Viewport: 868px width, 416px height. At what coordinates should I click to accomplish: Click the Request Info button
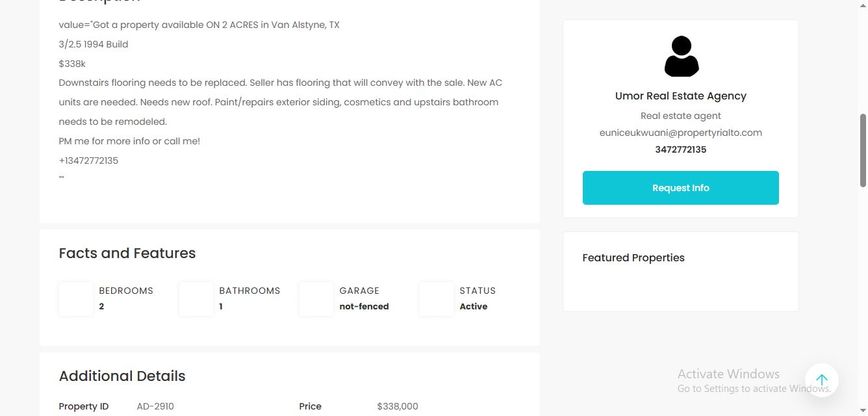click(x=680, y=188)
